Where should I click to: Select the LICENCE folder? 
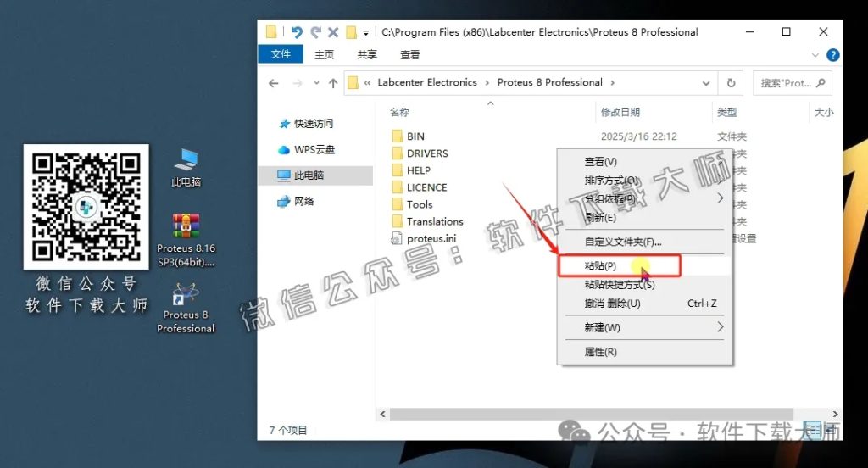(427, 187)
